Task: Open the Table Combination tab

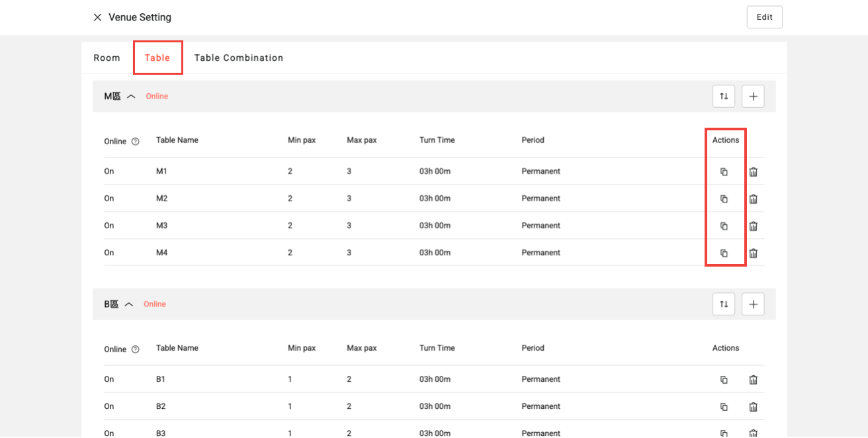Action: tap(238, 58)
